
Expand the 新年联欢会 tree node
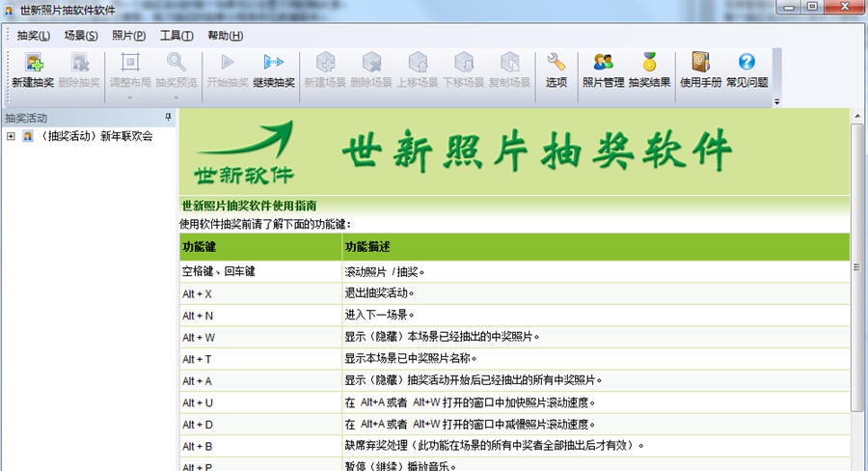click(x=11, y=136)
